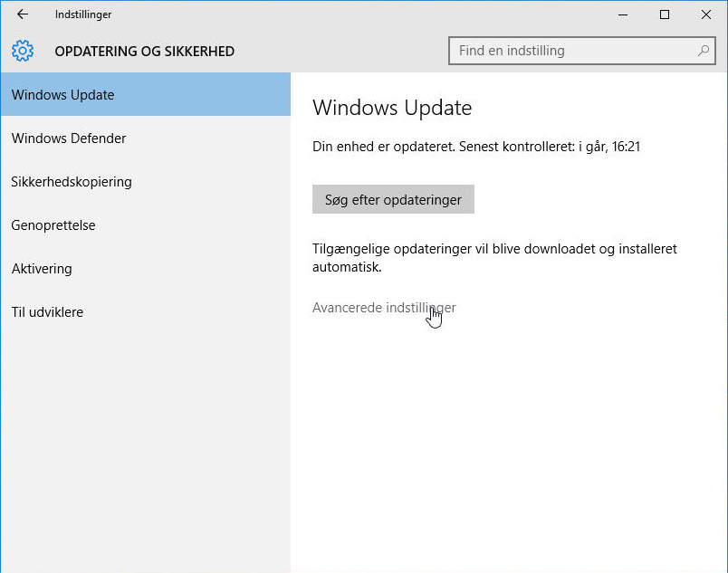The height and width of the screenshot is (573, 728).
Task: Click the settings gear icon
Action: click(x=23, y=51)
